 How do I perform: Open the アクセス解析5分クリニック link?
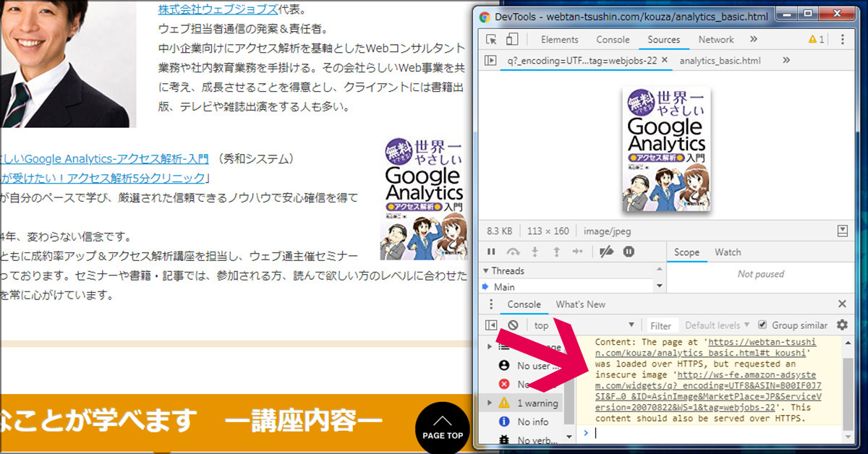tap(103, 178)
